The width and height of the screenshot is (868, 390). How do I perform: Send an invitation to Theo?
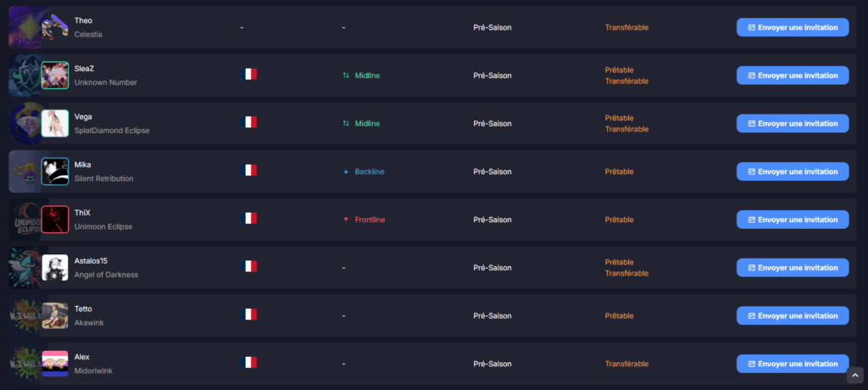pyautogui.click(x=792, y=27)
